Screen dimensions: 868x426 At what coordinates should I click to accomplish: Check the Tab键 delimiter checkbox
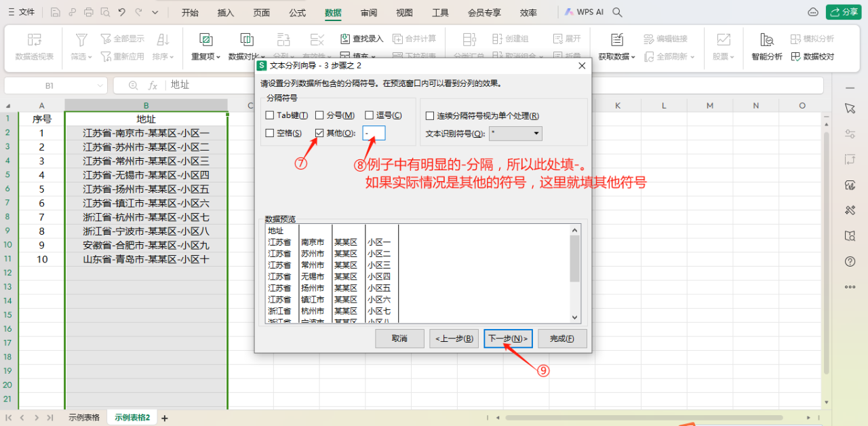pyautogui.click(x=270, y=116)
